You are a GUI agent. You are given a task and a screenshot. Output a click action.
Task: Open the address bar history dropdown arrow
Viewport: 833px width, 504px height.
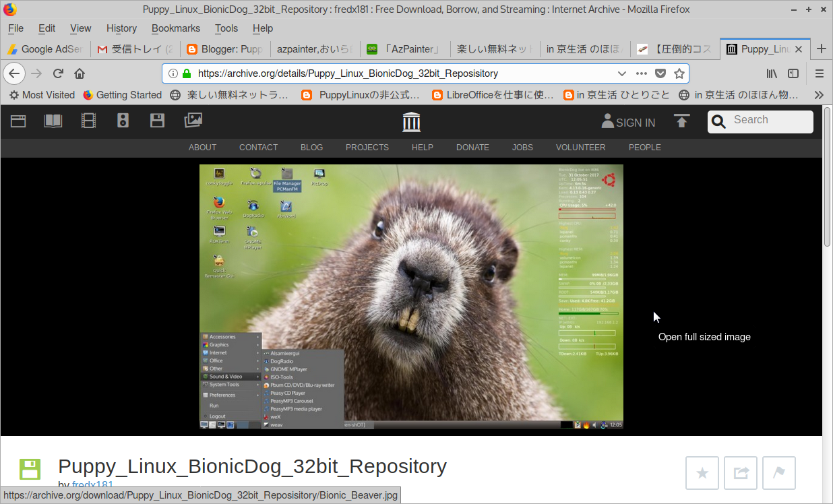click(x=621, y=73)
